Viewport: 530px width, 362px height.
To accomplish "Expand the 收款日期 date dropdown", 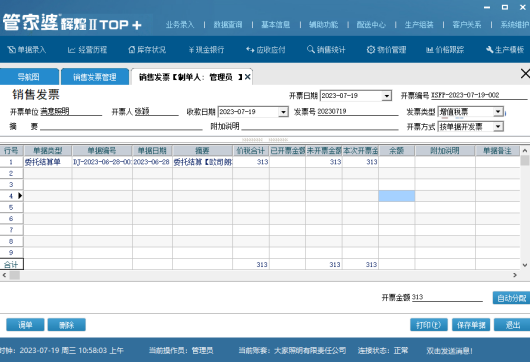I will pyautogui.click(x=283, y=112).
